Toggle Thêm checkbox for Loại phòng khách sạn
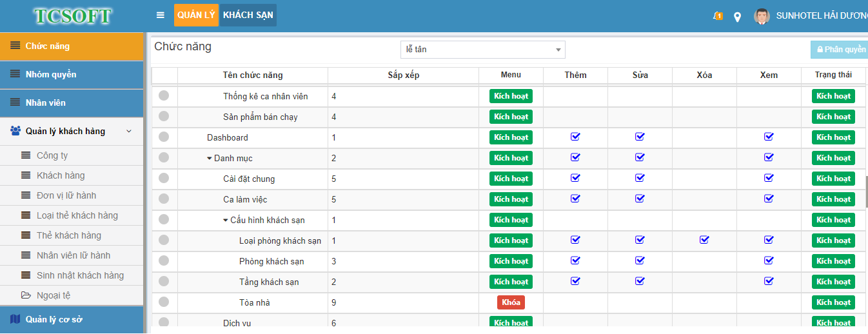The image size is (868, 334). click(575, 240)
